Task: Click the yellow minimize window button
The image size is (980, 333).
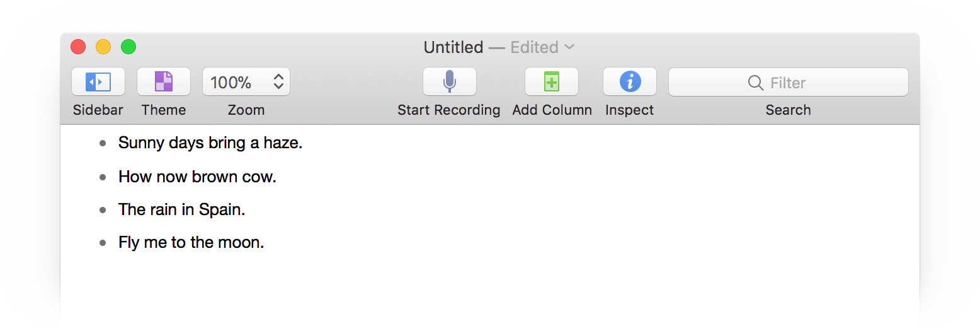Action: pyautogui.click(x=103, y=47)
